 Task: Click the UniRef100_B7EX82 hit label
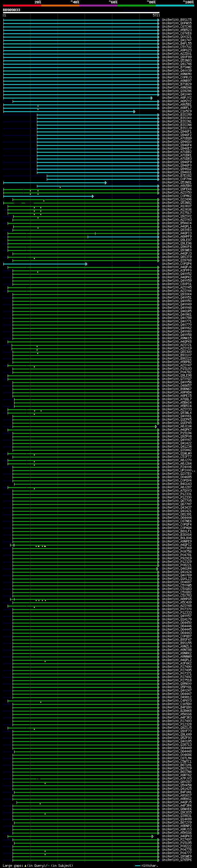pyautogui.click(x=176, y=176)
